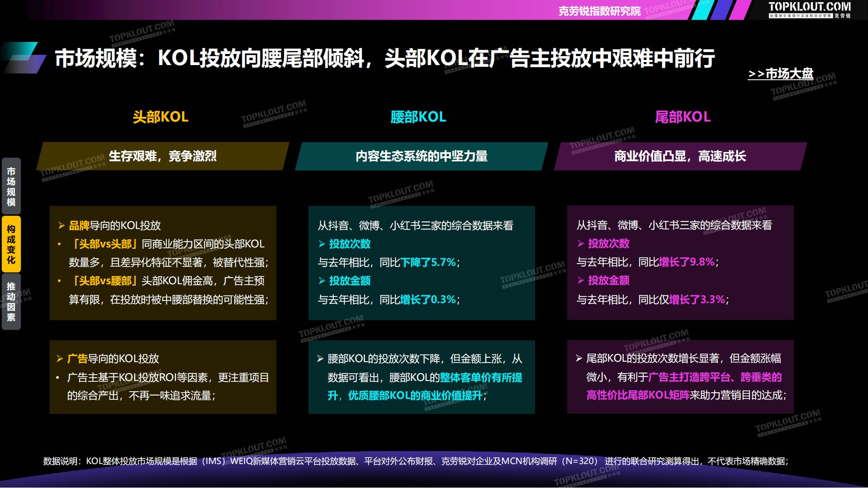This screenshot has width=868, height=488.
Task: Click the 克劳锐指数研究院 header text
Action: click(x=599, y=11)
